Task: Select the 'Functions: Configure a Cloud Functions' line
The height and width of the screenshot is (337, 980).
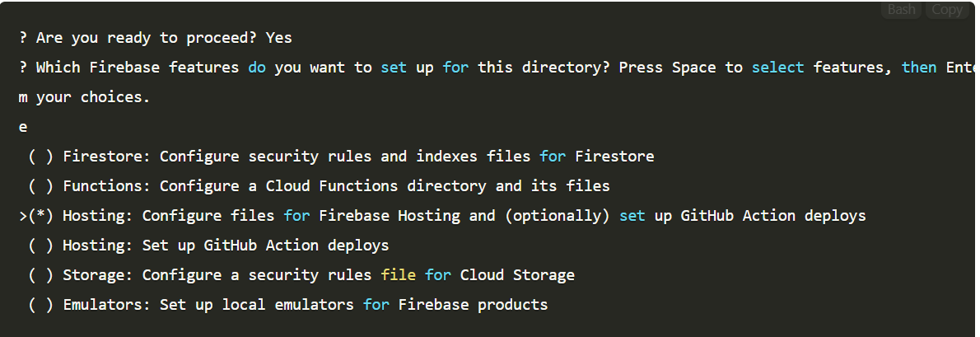Action: [x=336, y=186]
